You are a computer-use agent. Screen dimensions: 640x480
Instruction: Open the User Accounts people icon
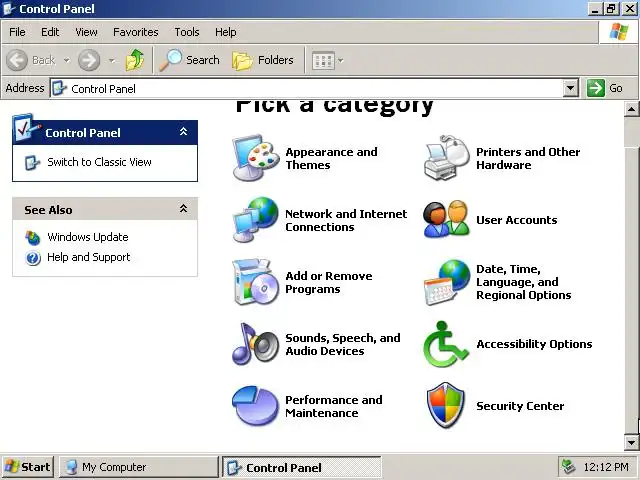(x=447, y=220)
